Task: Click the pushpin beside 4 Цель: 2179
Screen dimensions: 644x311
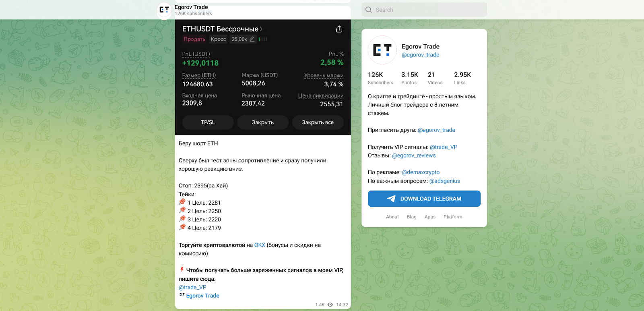Action: (x=182, y=227)
